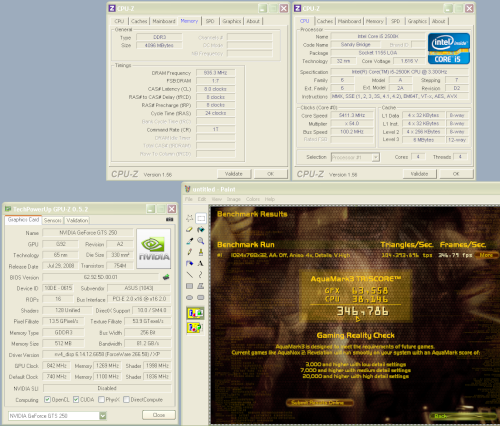Select the Brush tool in Paint
This screenshot has height=426, width=500.
201,252
